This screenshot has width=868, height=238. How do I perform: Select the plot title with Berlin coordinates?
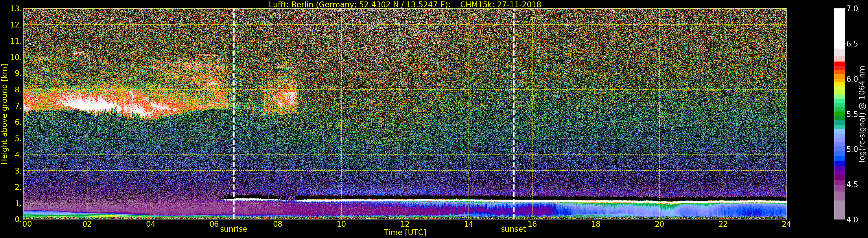coord(405,4)
